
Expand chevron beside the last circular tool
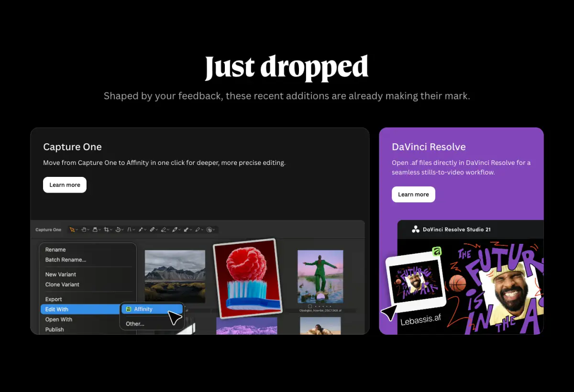pyautogui.click(x=214, y=230)
